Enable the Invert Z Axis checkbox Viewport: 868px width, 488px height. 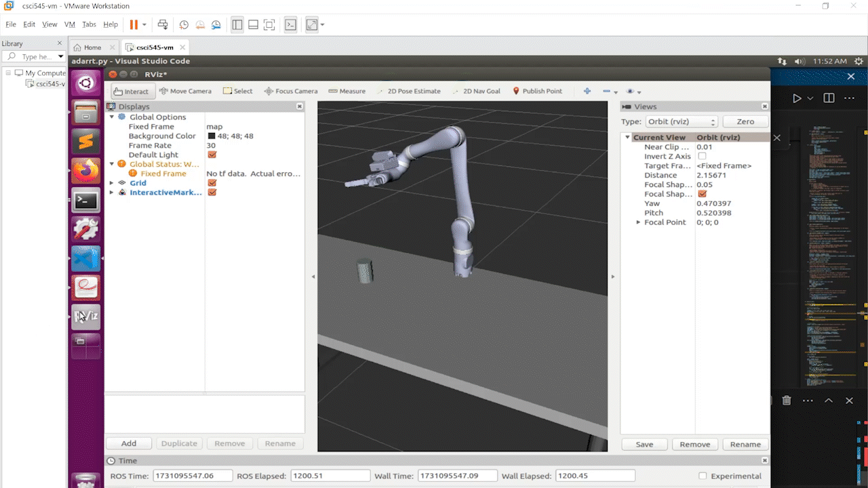coord(702,157)
